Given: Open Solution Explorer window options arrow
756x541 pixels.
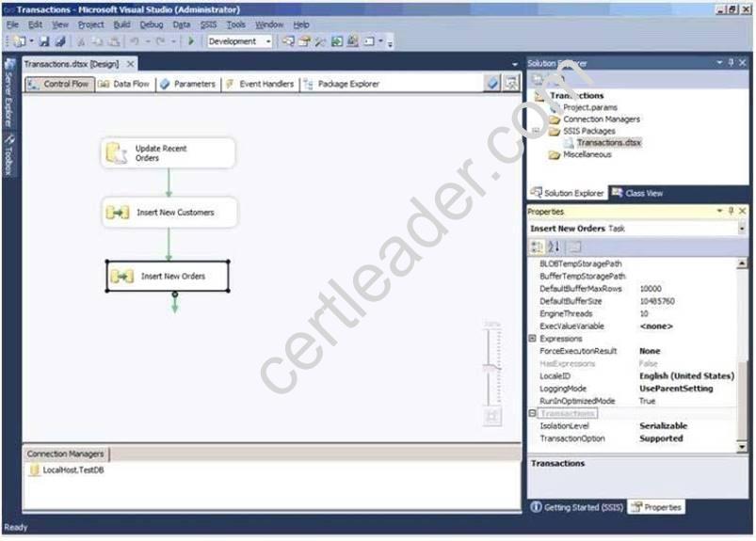Looking at the screenshot, I should (719, 63).
